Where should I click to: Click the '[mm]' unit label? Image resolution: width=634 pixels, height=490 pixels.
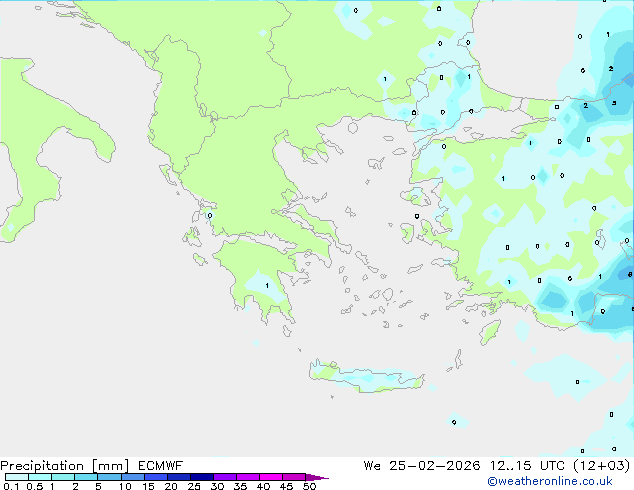[110, 466]
